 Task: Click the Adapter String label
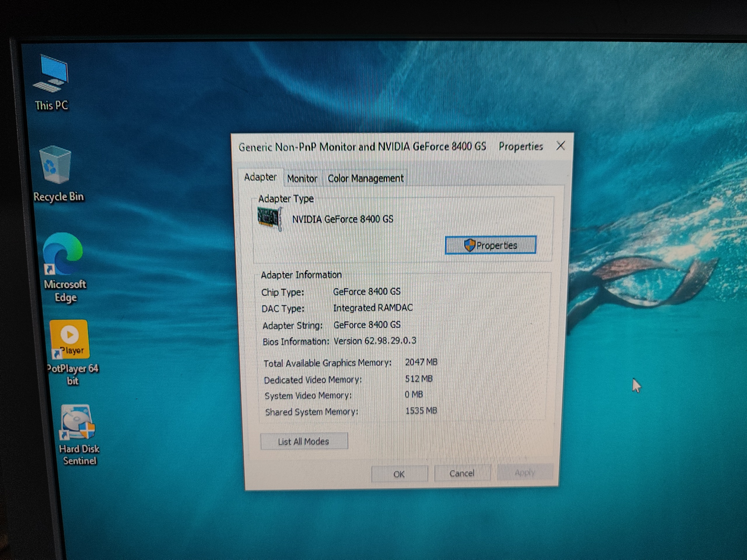point(292,325)
